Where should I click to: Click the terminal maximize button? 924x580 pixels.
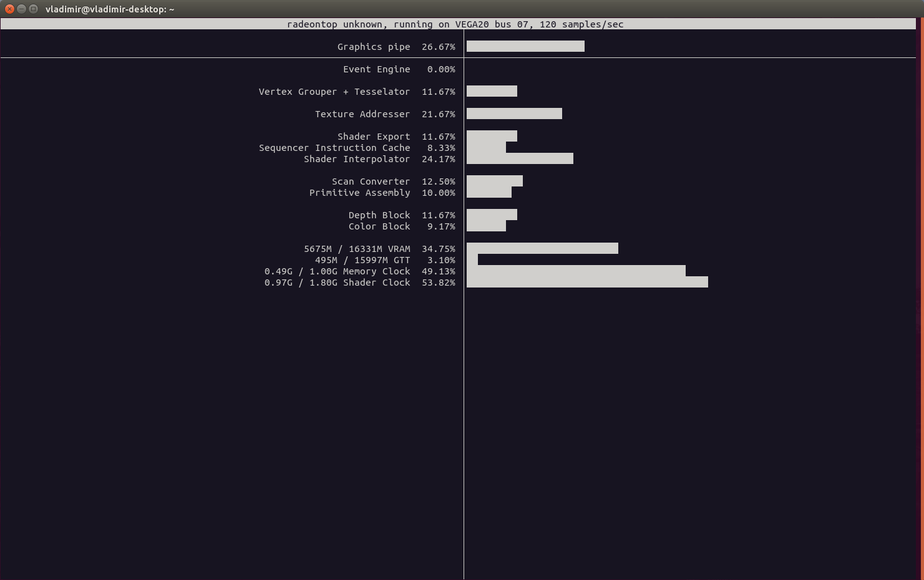(32, 9)
